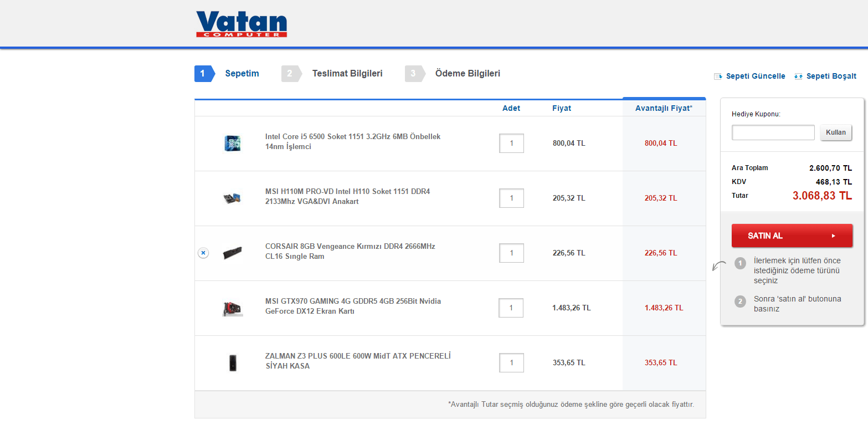The image size is (868, 424).
Task: Click the SATIN AL purchase button
Action: tap(792, 236)
